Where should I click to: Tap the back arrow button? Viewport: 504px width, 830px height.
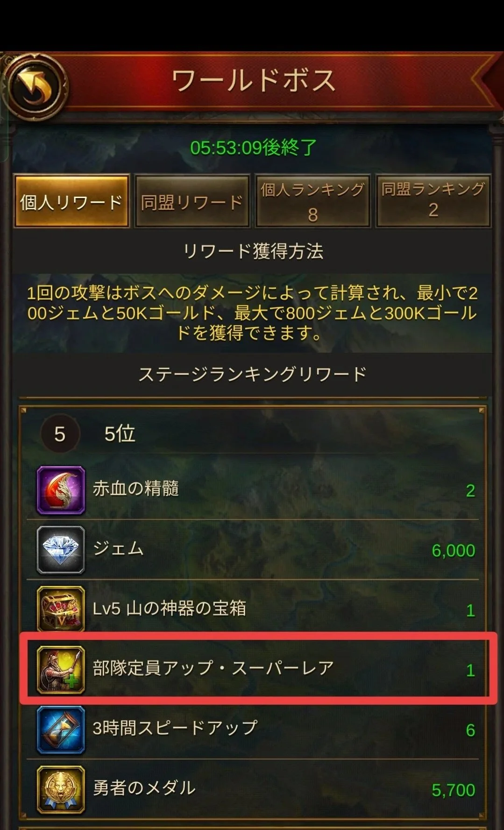point(35,85)
